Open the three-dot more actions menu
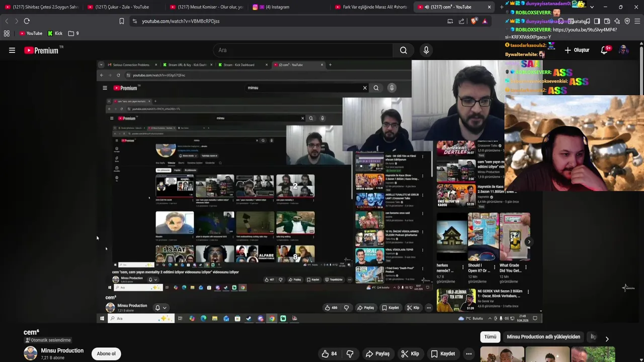Screen dimensions: 644x362 tap(469, 353)
